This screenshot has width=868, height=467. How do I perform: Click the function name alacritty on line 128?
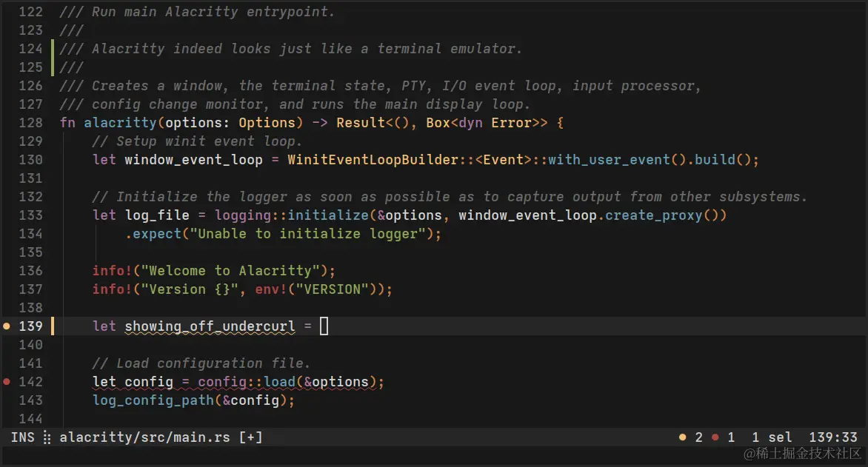click(x=120, y=122)
